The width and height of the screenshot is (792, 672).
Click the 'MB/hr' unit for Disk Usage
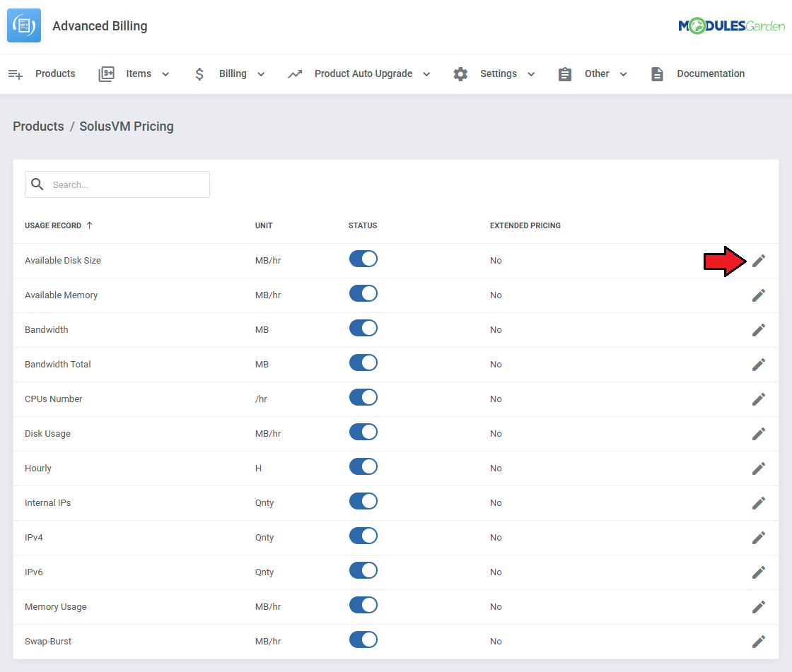268,434
